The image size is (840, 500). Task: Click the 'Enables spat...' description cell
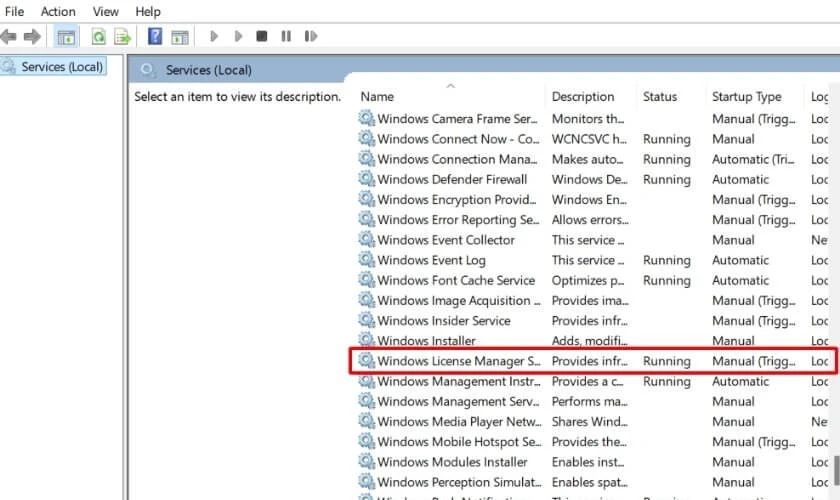590,482
